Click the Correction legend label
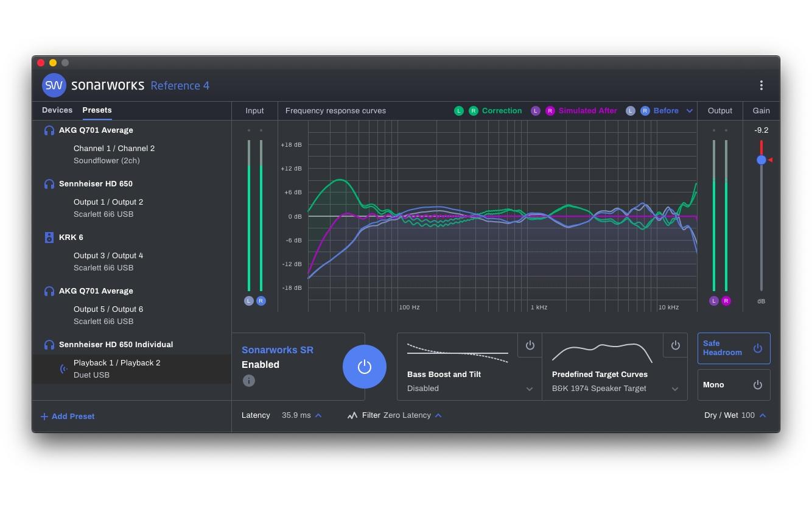This screenshot has height=511, width=812. click(x=502, y=111)
